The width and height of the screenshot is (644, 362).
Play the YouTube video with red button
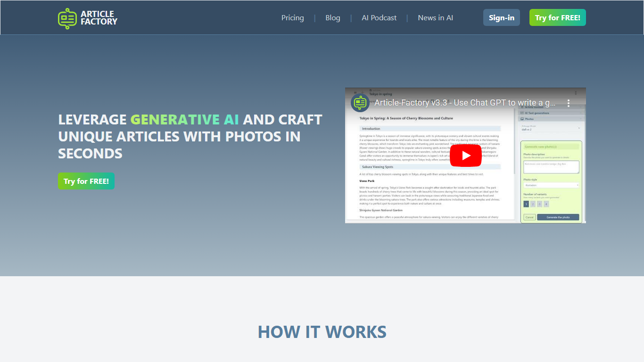coord(465,156)
